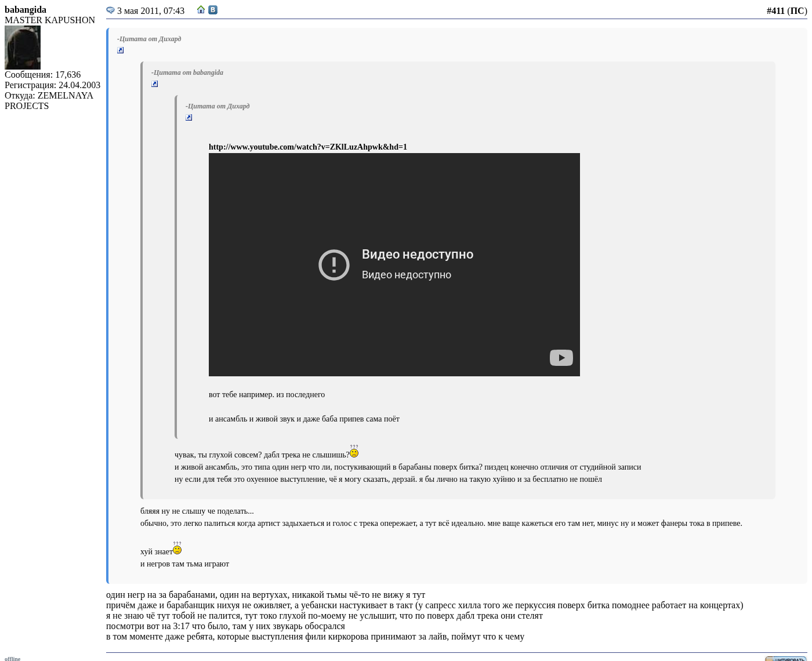812x661 pixels.
Task: Open babangida's avatar image
Action: 23,48
